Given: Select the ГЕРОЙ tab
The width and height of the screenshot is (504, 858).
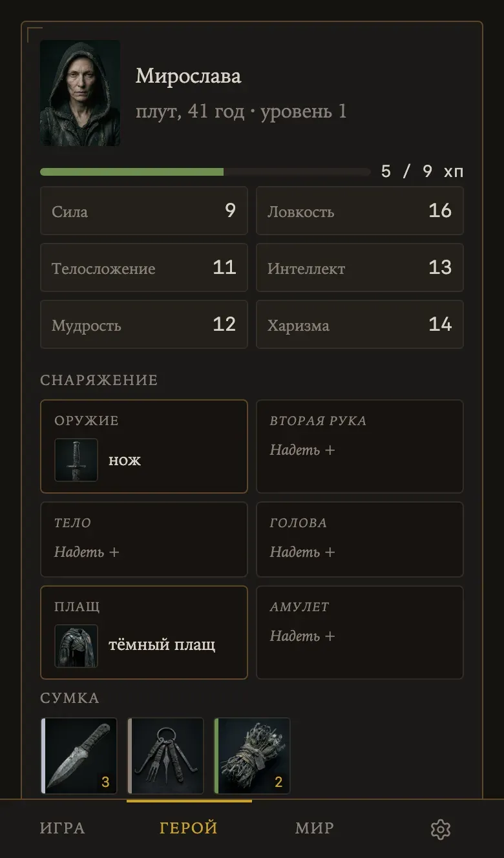Looking at the screenshot, I should pyautogui.click(x=189, y=828).
